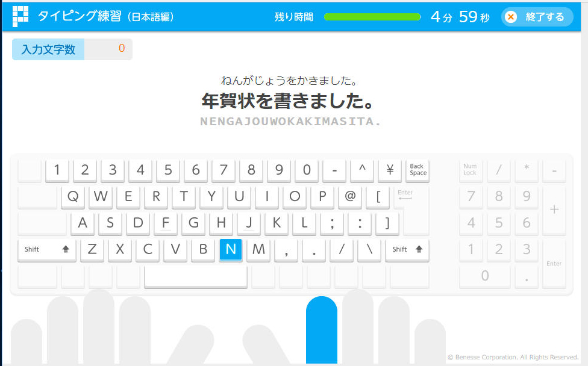Screen dimensions: 588x366
Task: Click the Z key on keyboard
Action: click(x=92, y=249)
